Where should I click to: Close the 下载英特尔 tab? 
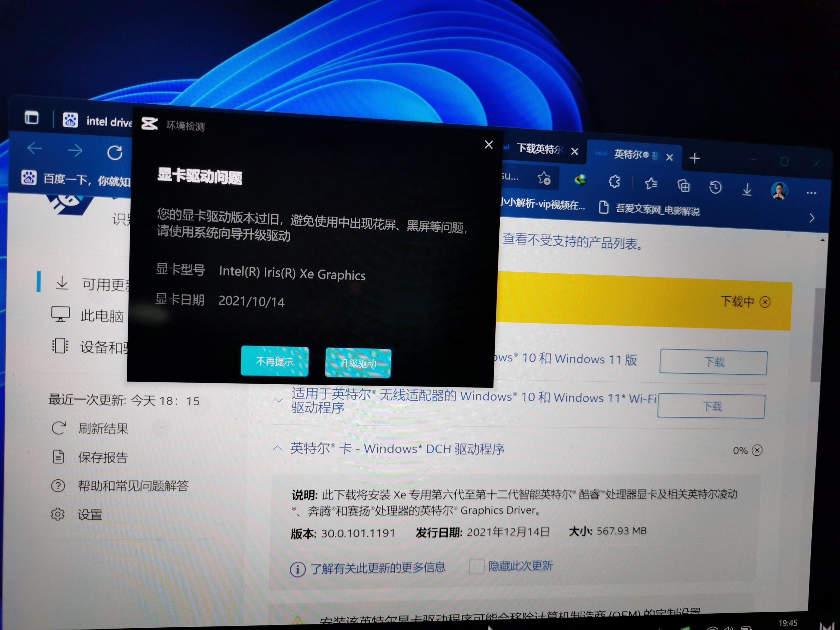(575, 152)
